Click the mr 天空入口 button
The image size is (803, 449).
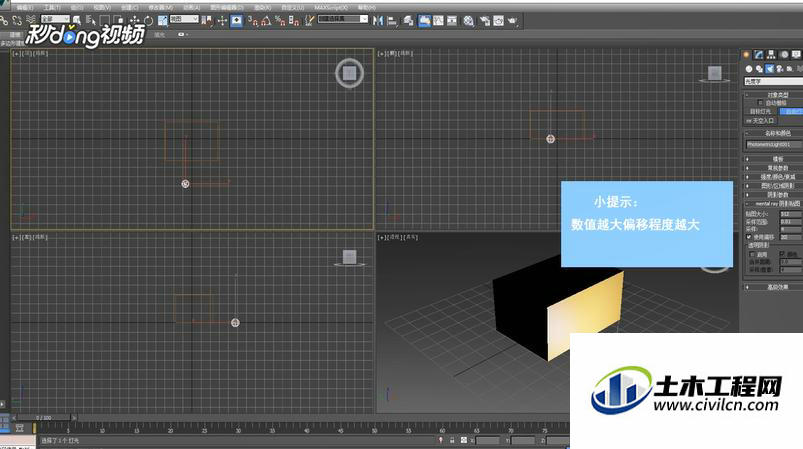click(x=760, y=121)
